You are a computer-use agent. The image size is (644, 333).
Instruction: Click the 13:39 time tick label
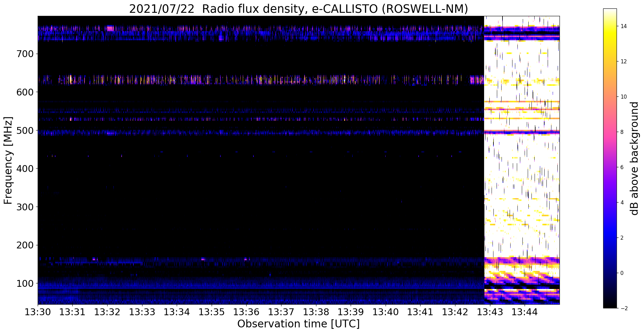(x=351, y=312)
